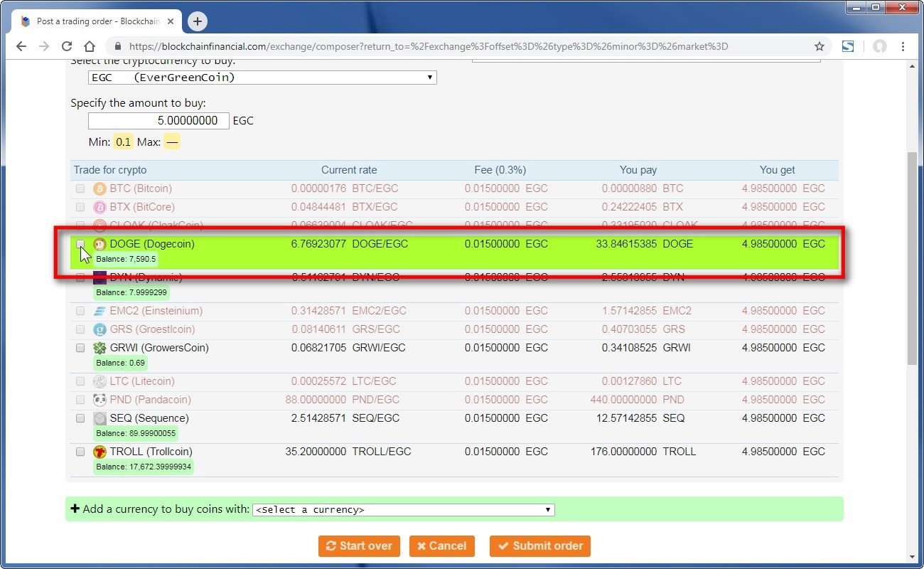Select the SEQ (Sequence) checkbox

click(80, 418)
